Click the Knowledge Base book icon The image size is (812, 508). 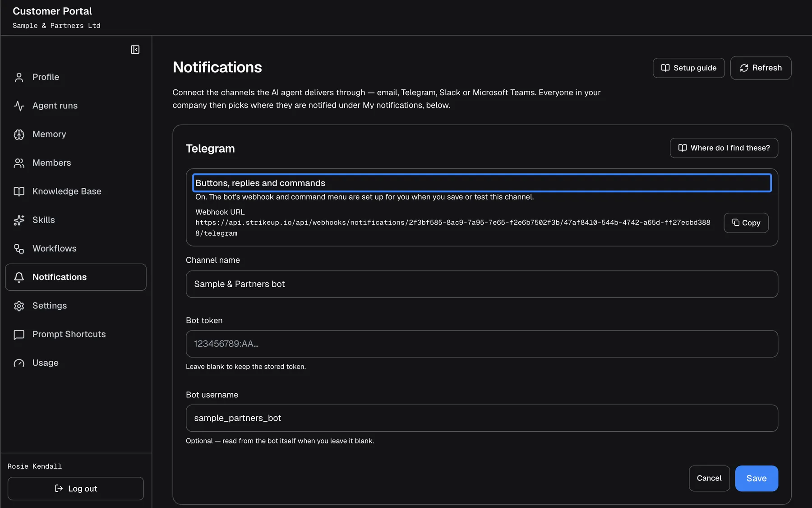click(x=19, y=191)
